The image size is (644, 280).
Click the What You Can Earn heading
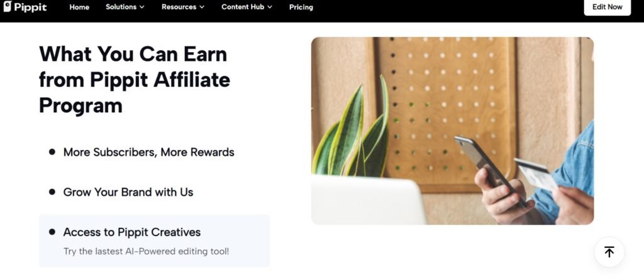pos(134,80)
